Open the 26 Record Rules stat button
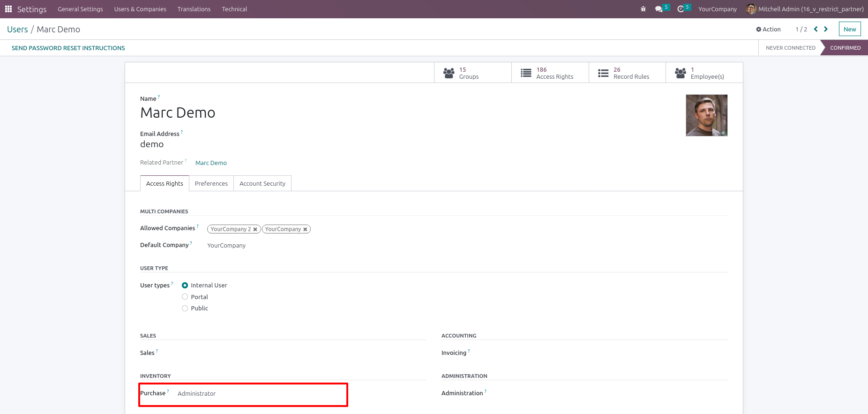 click(x=627, y=73)
